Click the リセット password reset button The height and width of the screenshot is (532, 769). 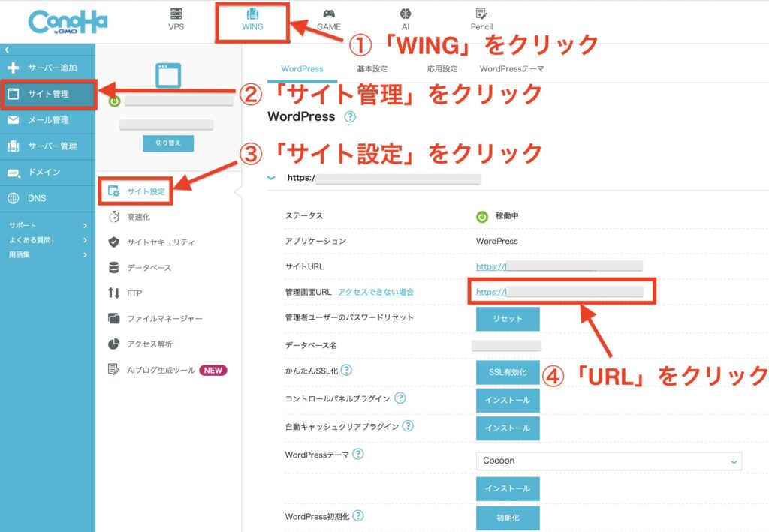pyautogui.click(x=508, y=319)
